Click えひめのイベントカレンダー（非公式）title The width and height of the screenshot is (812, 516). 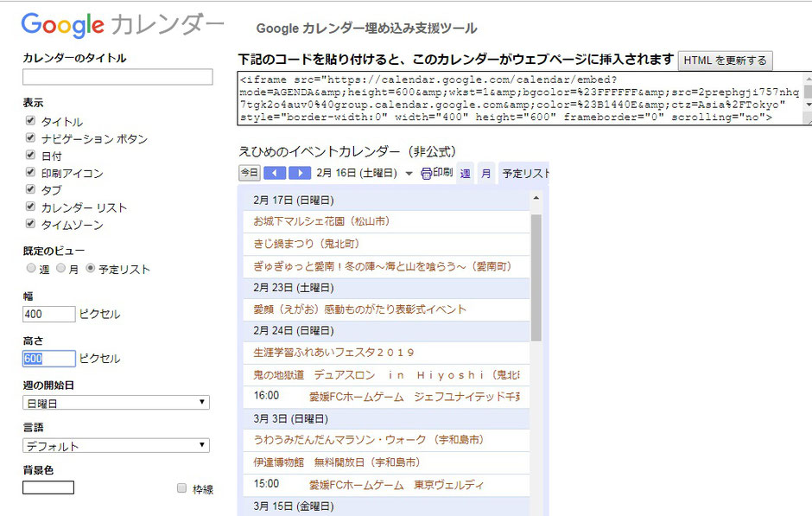click(x=347, y=152)
